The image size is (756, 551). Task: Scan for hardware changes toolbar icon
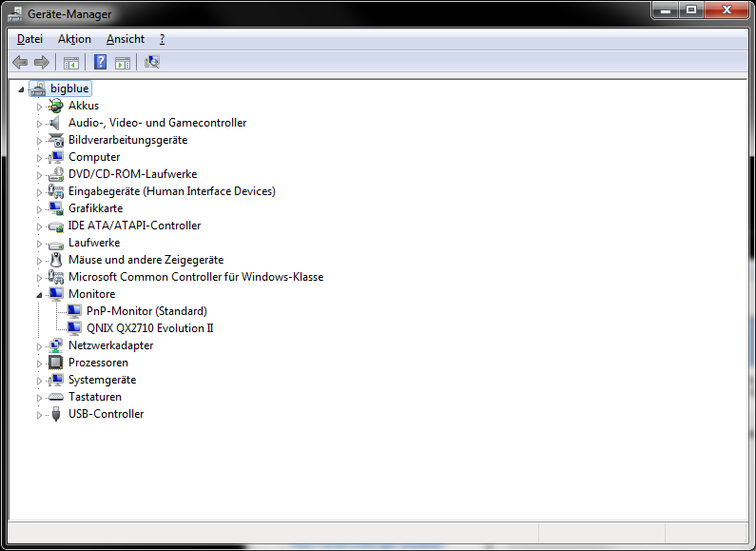click(x=152, y=62)
